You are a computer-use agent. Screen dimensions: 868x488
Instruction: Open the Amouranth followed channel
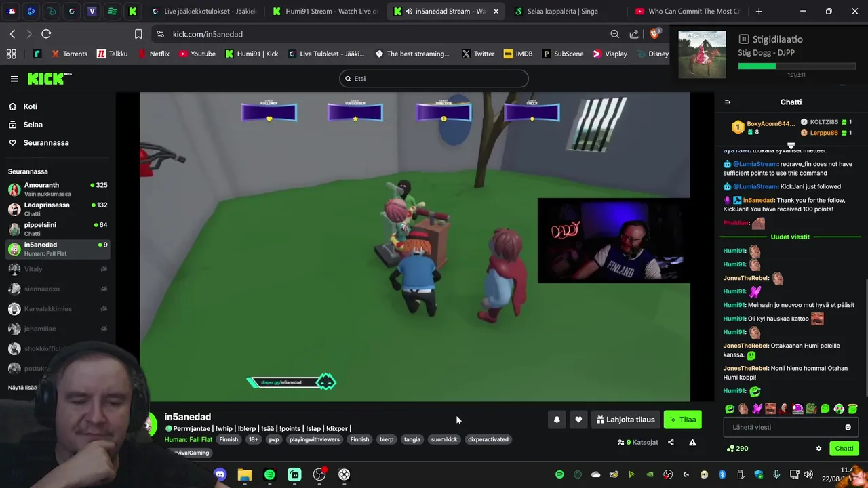(x=57, y=189)
